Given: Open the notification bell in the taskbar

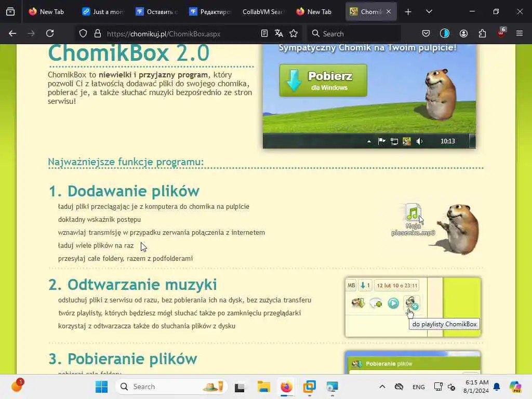Looking at the screenshot, I should (497, 387).
